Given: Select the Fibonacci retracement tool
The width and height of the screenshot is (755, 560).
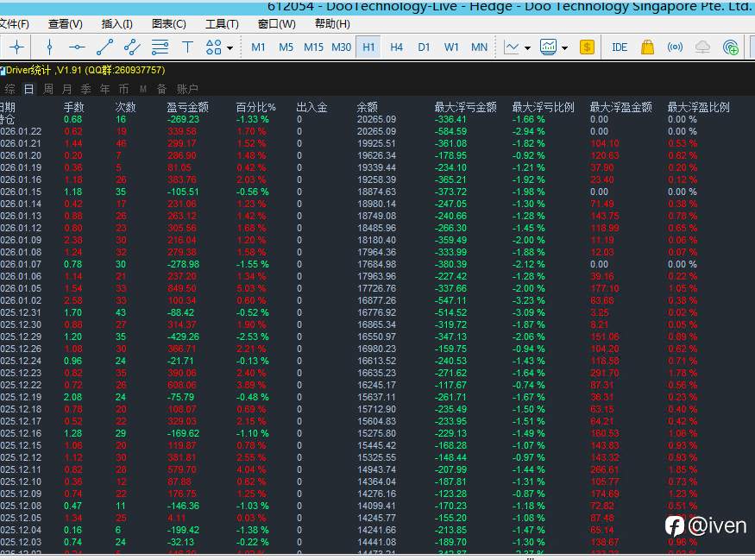Looking at the screenshot, I should tap(160, 47).
